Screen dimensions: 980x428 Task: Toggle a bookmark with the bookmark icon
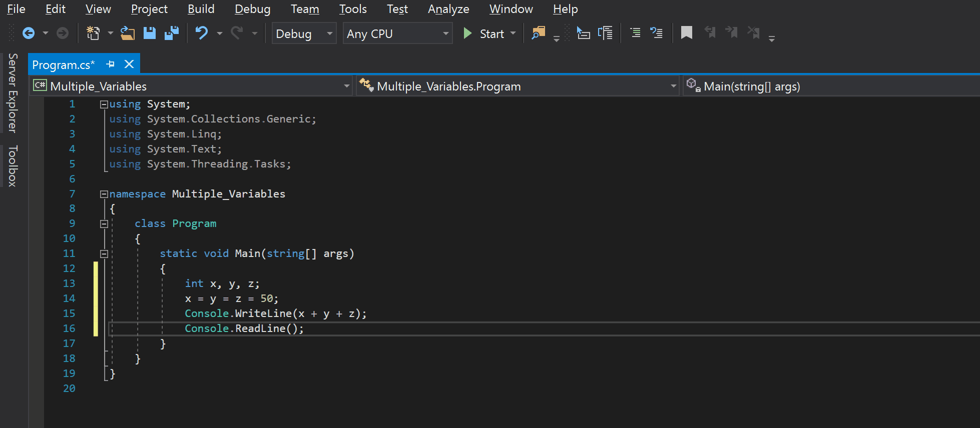(x=687, y=33)
